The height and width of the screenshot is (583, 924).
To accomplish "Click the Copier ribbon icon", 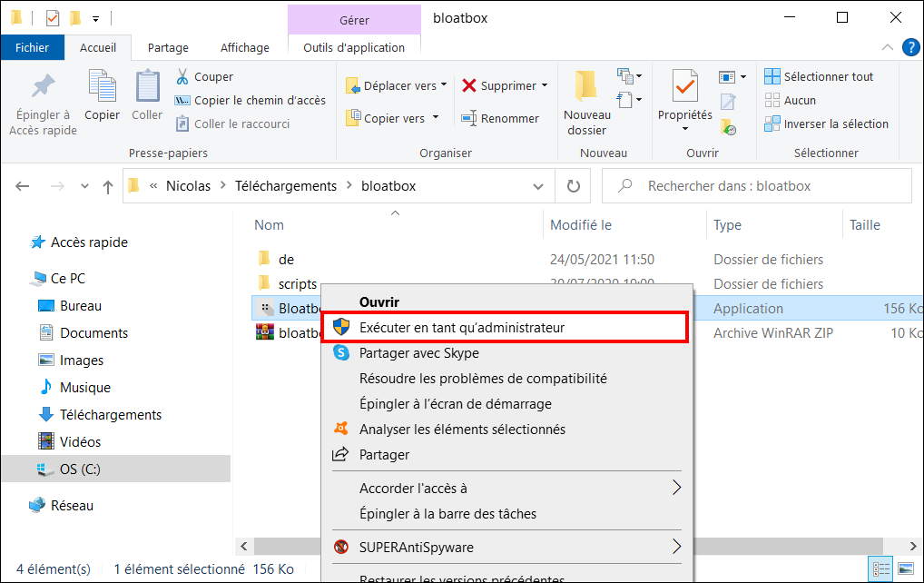I will click(x=102, y=86).
